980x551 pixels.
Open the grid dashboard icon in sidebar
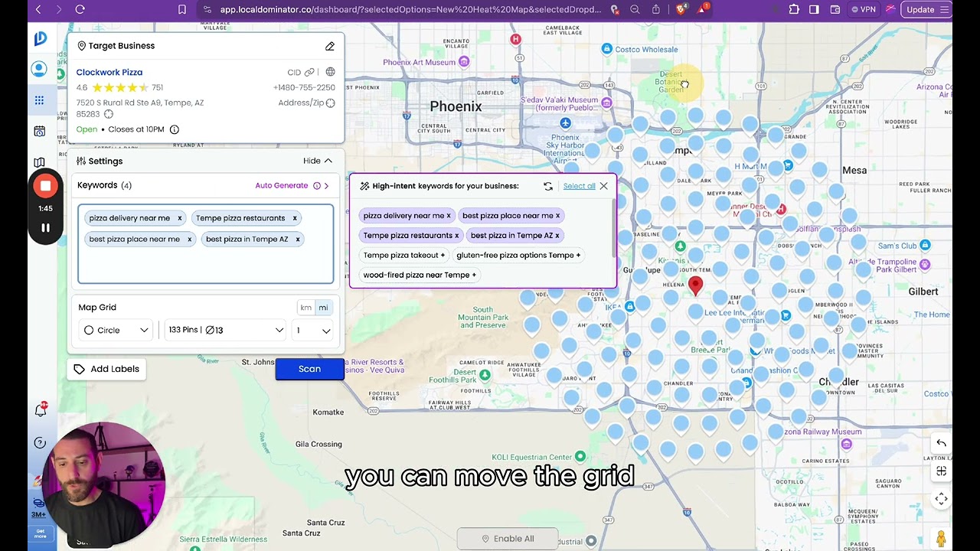click(39, 100)
